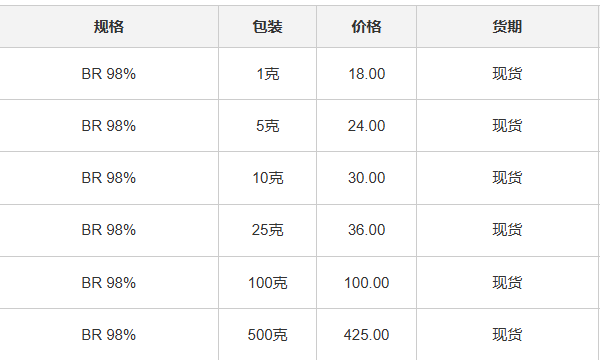Click the 规格 column header
The image size is (600, 360).
[x=109, y=27]
